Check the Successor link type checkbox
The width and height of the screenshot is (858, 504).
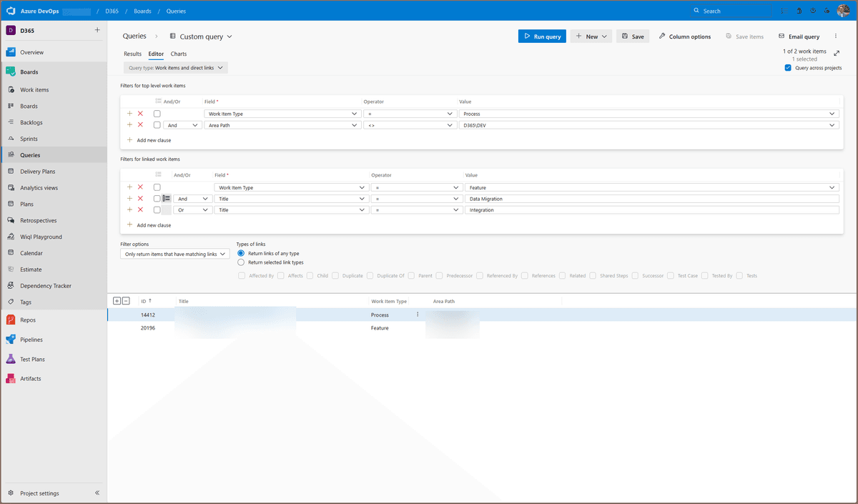635,275
